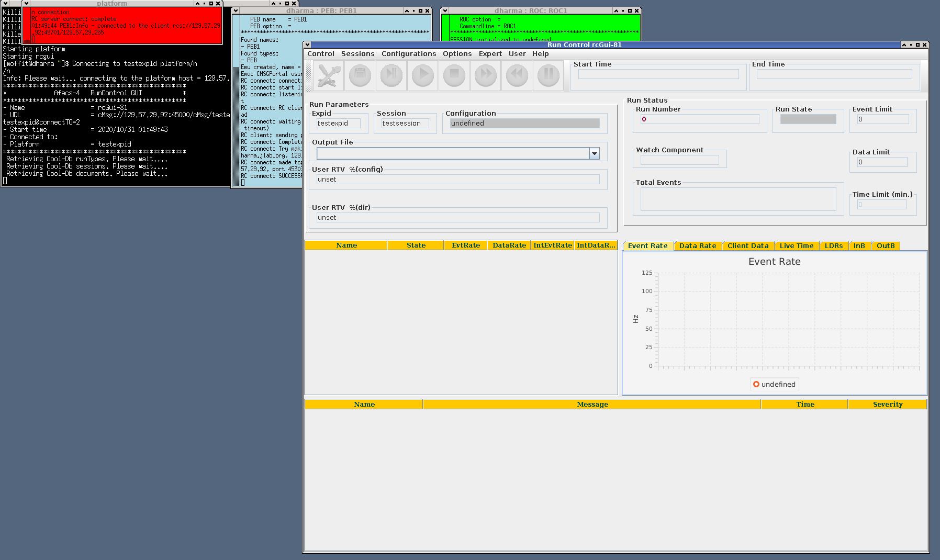This screenshot has width=940, height=560.
Task: Open the Expert menu
Action: (490, 54)
